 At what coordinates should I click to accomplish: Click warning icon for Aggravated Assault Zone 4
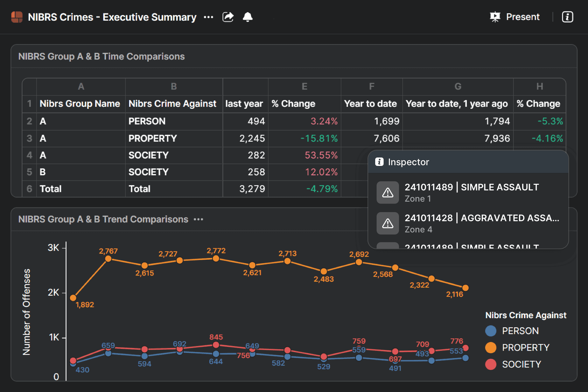point(387,223)
